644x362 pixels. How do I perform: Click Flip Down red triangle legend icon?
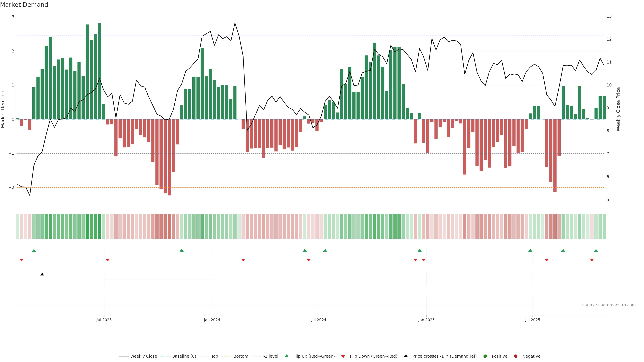[x=343, y=356]
